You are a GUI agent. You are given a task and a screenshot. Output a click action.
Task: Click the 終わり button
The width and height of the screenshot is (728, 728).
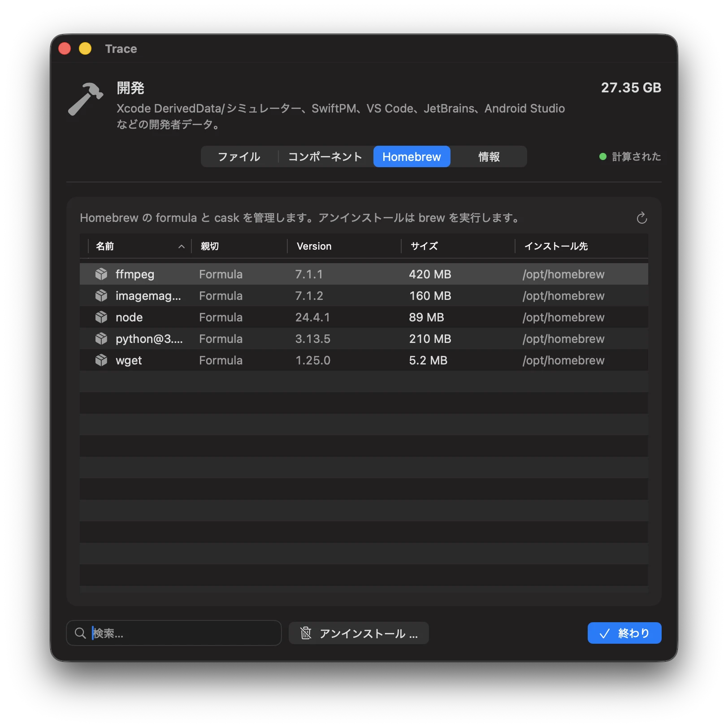click(x=624, y=633)
